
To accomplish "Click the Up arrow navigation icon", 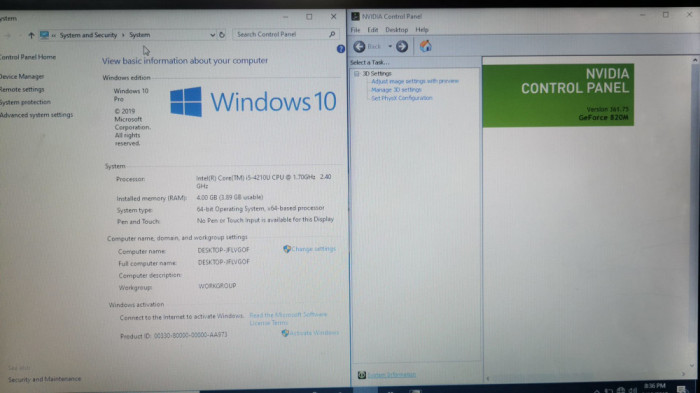I will click(x=31, y=35).
